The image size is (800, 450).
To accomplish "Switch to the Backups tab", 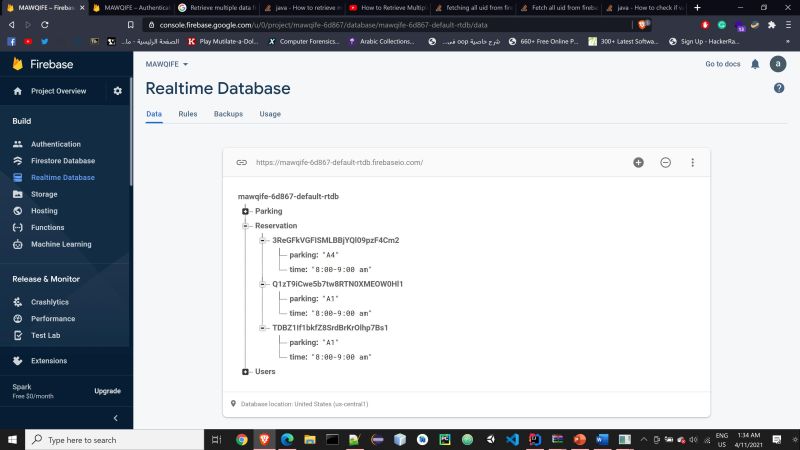I will pyautogui.click(x=228, y=114).
